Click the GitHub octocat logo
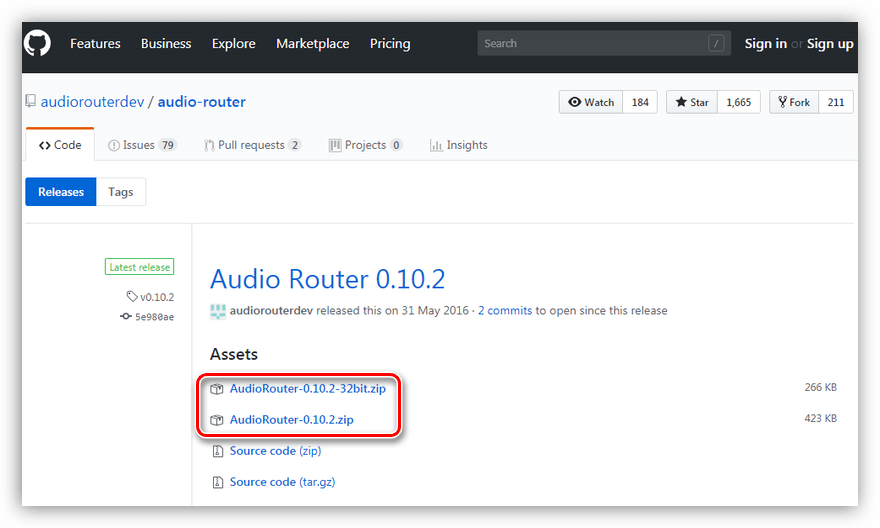 coord(39,43)
